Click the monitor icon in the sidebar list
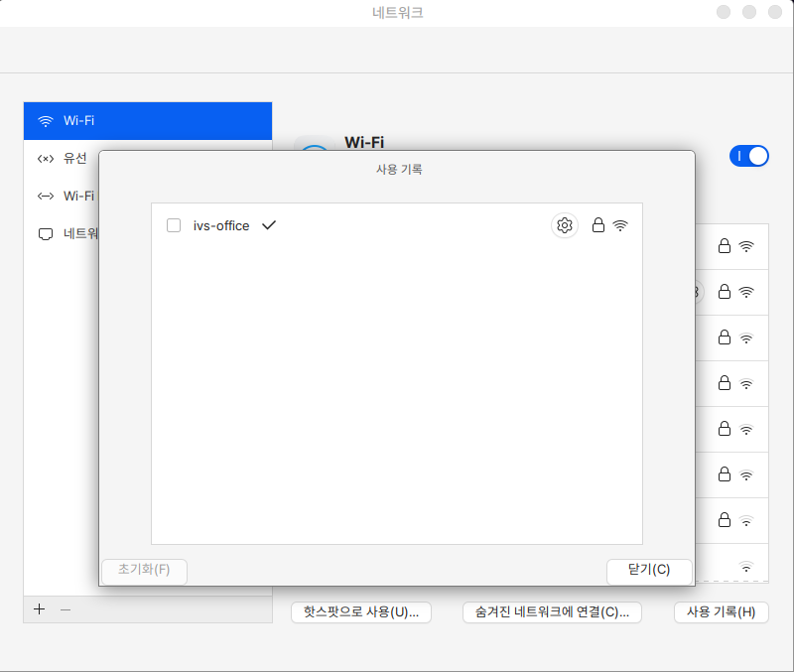The height and width of the screenshot is (672, 794). click(45, 234)
